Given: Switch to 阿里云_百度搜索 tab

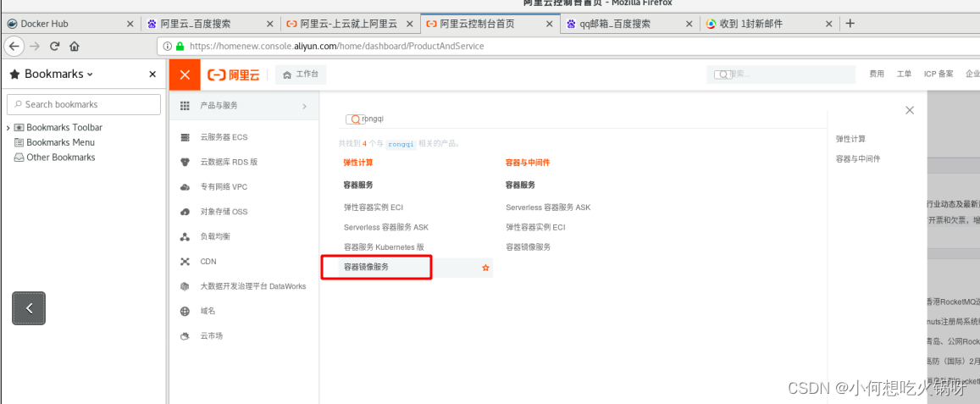Looking at the screenshot, I should pos(210,24).
